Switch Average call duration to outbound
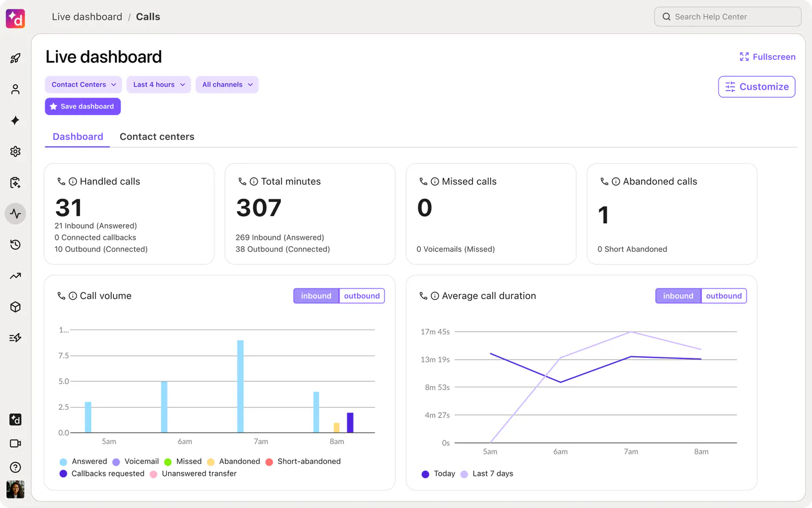 pos(724,296)
